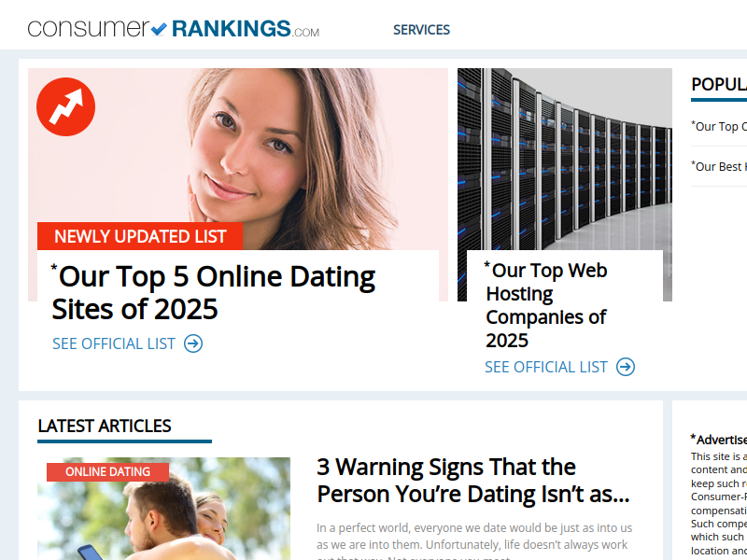The height and width of the screenshot is (560, 747).
Task: Open See Official List for online dating sites
Action: (x=113, y=343)
